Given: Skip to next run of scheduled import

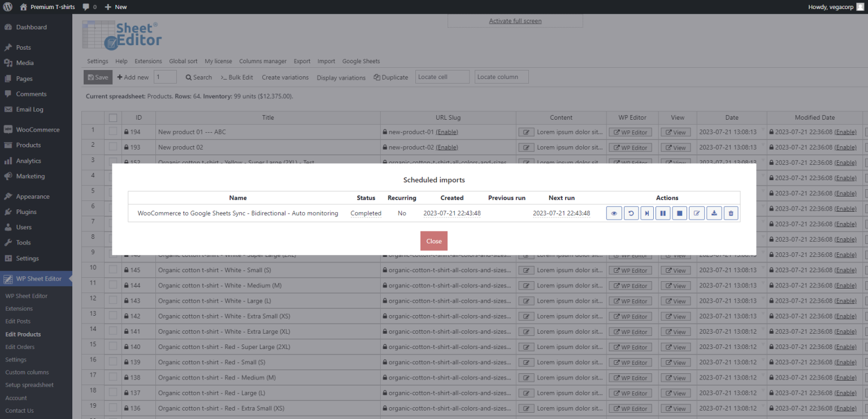Looking at the screenshot, I should [647, 213].
